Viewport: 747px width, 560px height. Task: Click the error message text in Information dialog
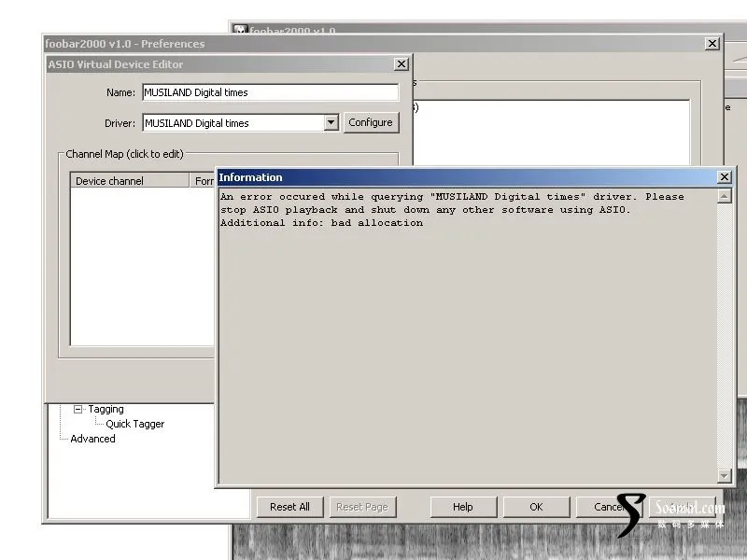coord(452,209)
